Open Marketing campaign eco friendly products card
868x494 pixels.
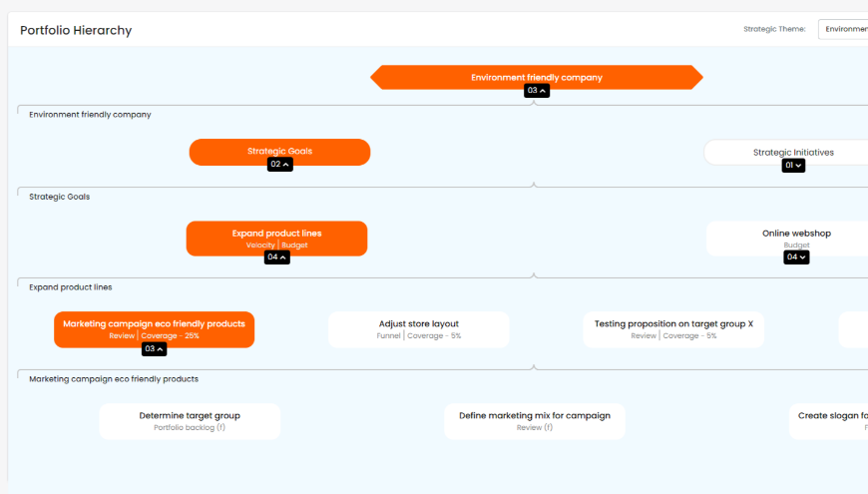click(154, 329)
